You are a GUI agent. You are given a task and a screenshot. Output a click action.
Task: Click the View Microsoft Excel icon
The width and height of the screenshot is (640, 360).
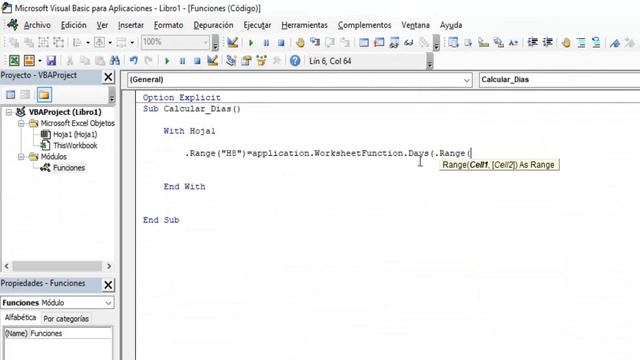pyautogui.click(x=14, y=61)
